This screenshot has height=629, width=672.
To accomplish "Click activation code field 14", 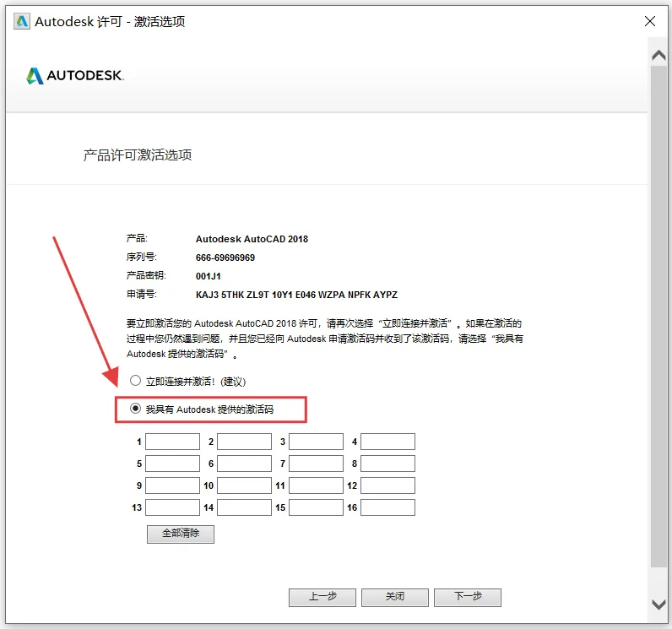I will (244, 507).
